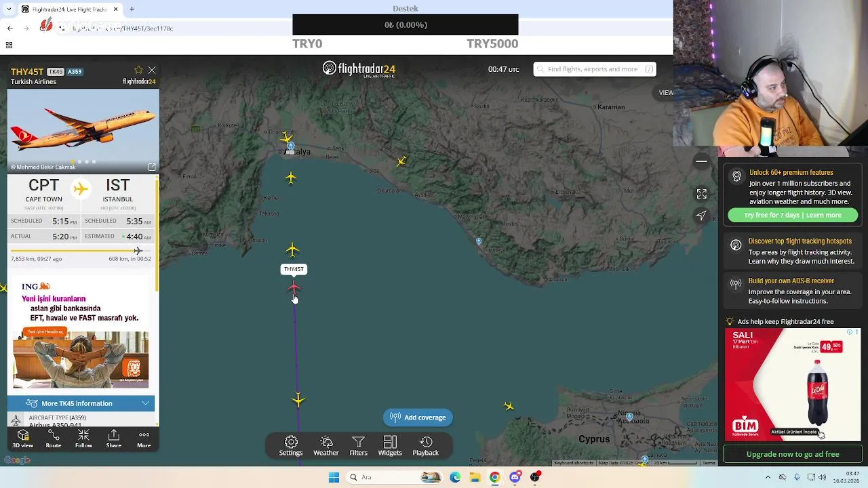
Task: Open the Widgets panel
Action: tap(390, 446)
